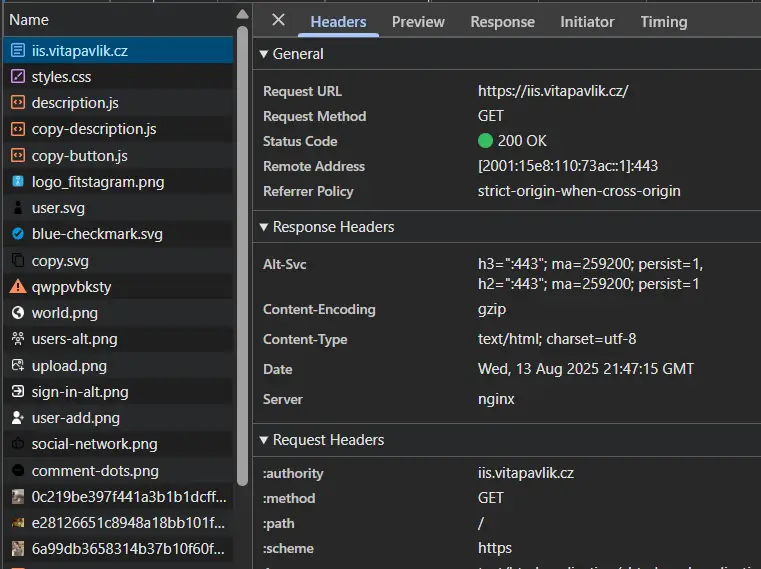Click the stylesheet icon next to styles.css
Viewport: 761px width, 569px height.
point(17,76)
